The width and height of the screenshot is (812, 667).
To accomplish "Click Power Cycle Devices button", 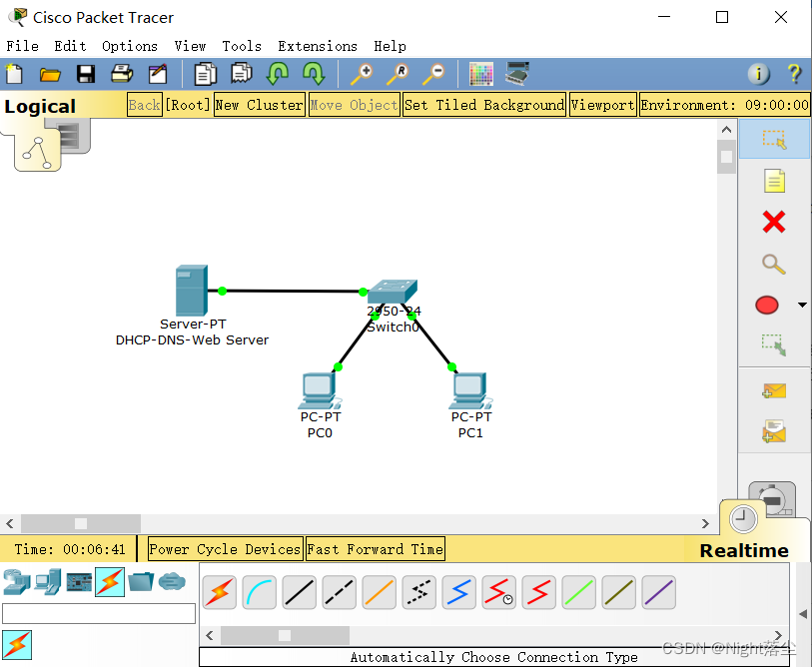I will coord(225,549).
